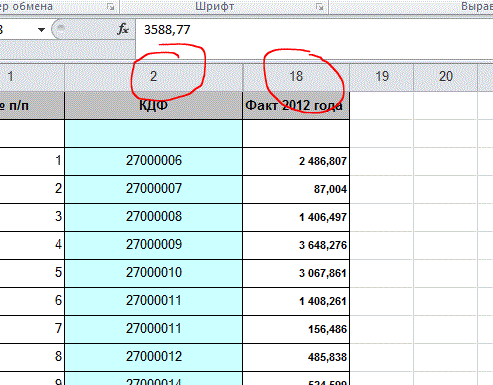Click the КДФ header cell
Image resolution: width=493 pixels, height=385 pixels.
tap(153, 105)
